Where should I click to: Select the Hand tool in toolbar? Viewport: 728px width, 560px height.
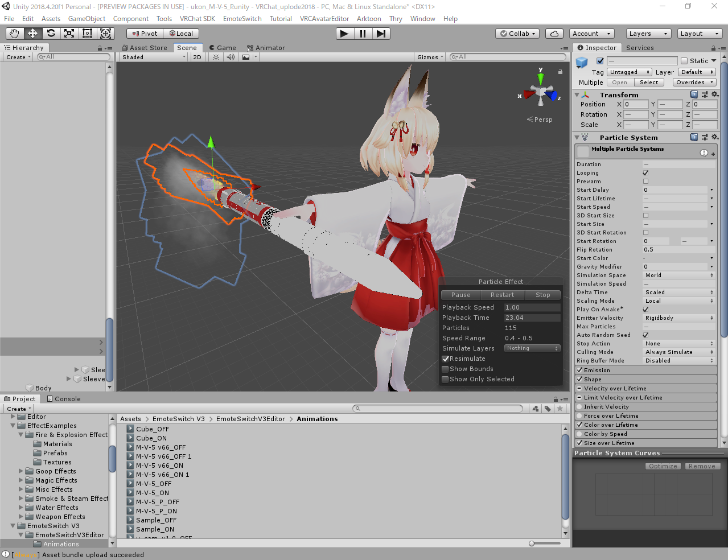point(14,34)
